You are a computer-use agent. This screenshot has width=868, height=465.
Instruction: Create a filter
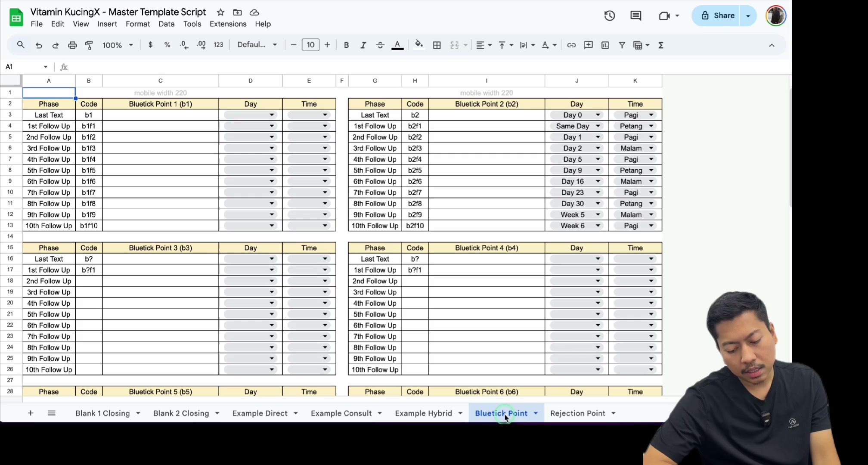pos(622,45)
